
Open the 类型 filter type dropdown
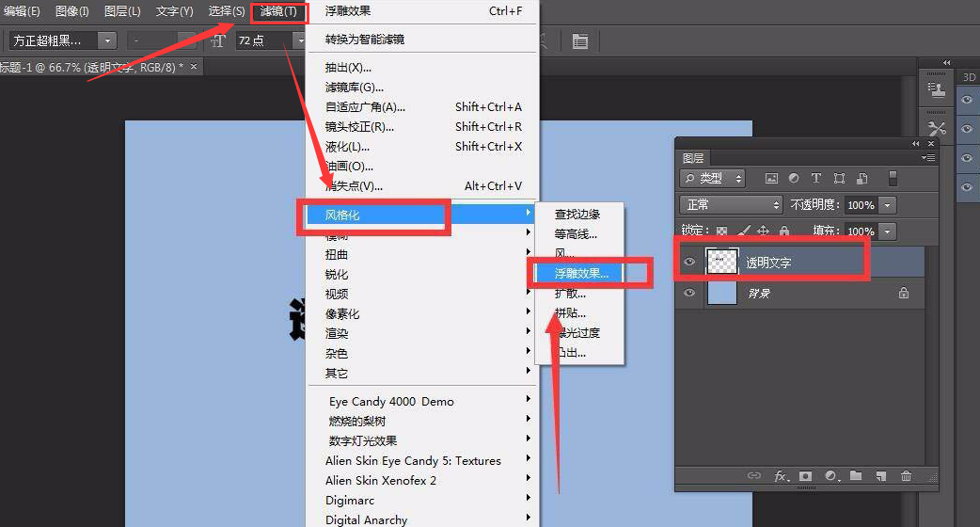713,178
